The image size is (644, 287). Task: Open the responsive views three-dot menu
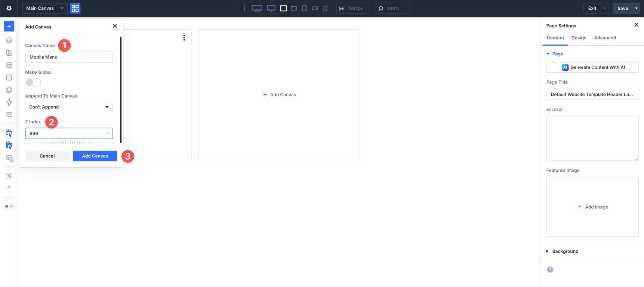click(x=244, y=8)
